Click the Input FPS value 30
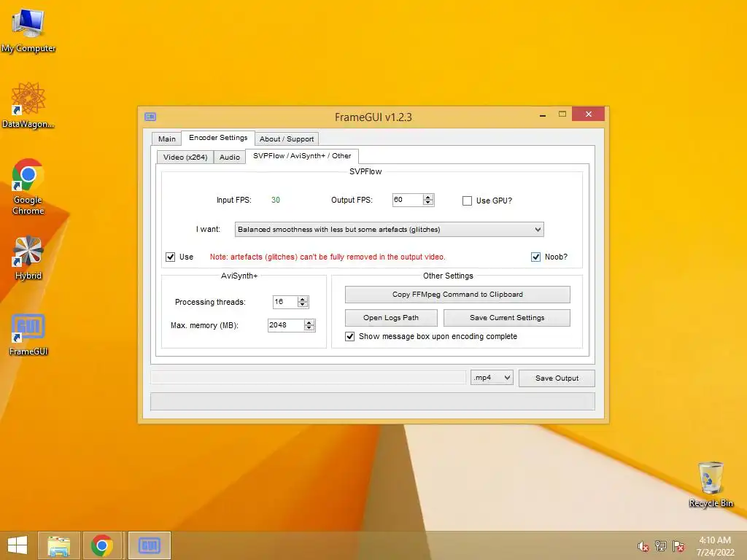 coord(275,200)
